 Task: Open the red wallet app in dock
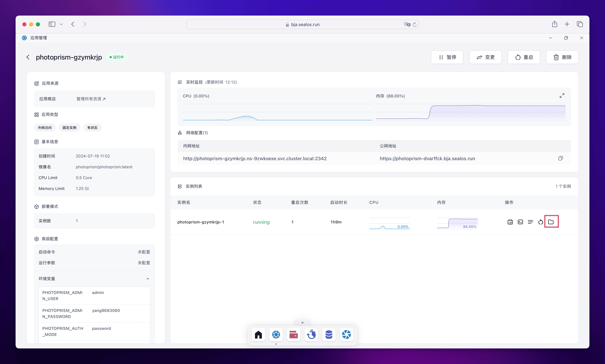tap(294, 335)
